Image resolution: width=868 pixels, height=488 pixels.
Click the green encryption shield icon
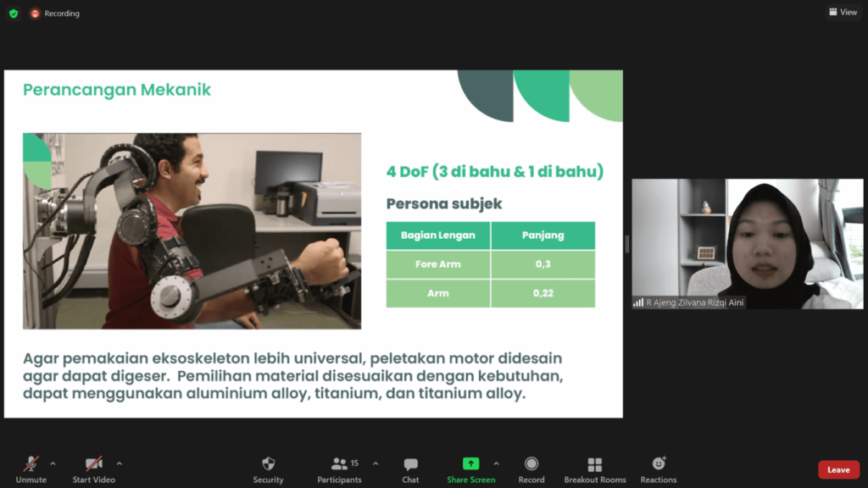coord(13,14)
